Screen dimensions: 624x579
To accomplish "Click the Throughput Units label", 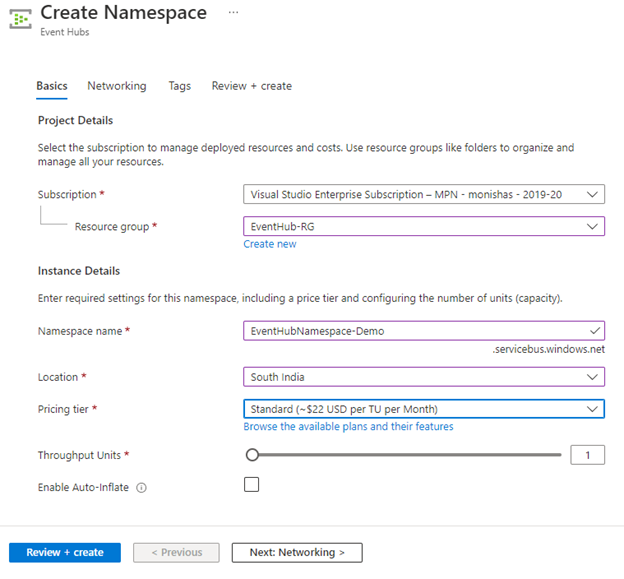I will pyautogui.click(x=79, y=455).
